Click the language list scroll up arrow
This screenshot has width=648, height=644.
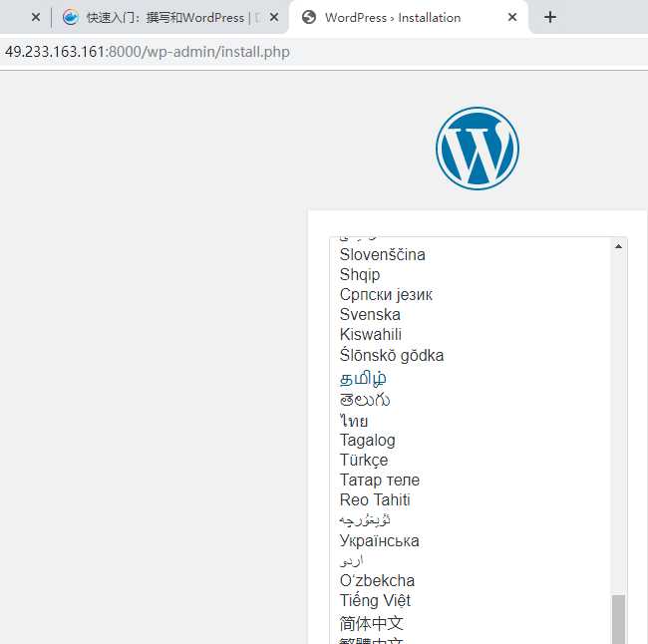pos(619,246)
